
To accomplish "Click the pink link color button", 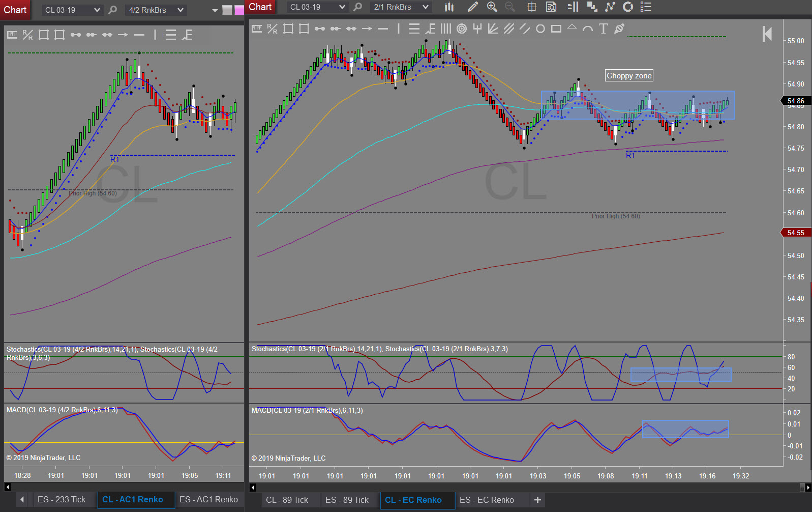I will 239,10.
